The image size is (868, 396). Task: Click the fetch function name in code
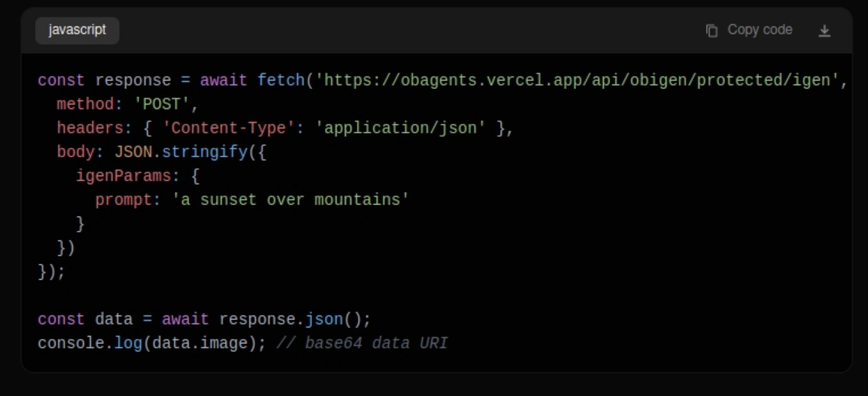point(281,80)
